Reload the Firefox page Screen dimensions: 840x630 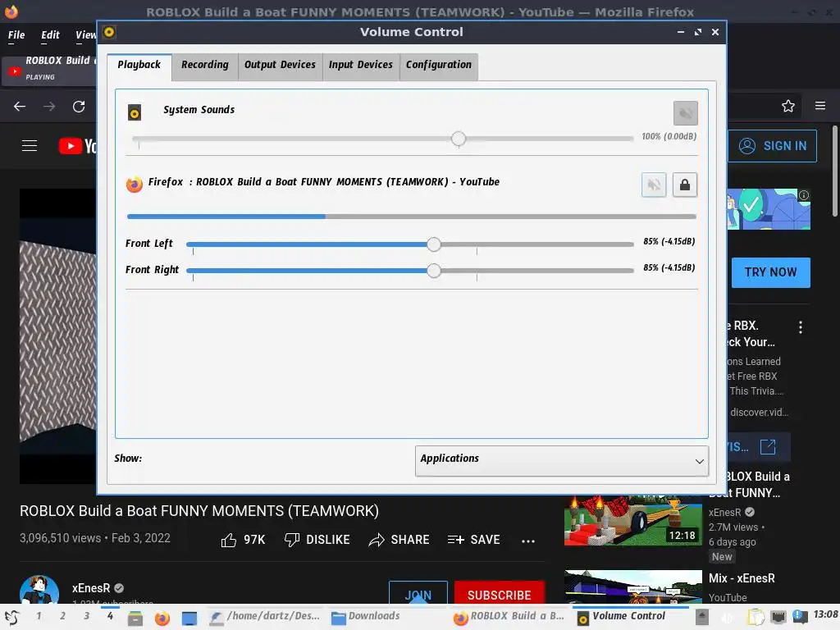[79, 106]
